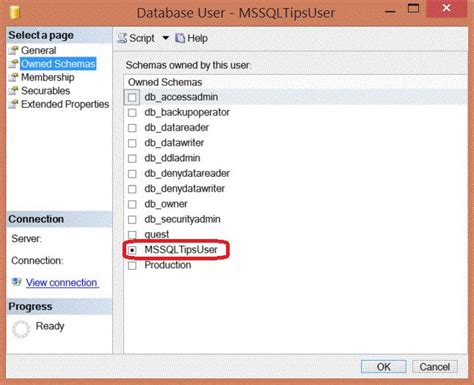Select the db_backupoperator row text

click(x=187, y=112)
